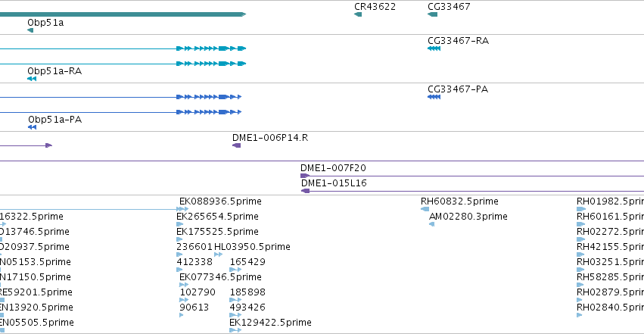Click the purple block under DME1-007F20
The width and height of the screenshot is (644, 334).
(305, 176)
